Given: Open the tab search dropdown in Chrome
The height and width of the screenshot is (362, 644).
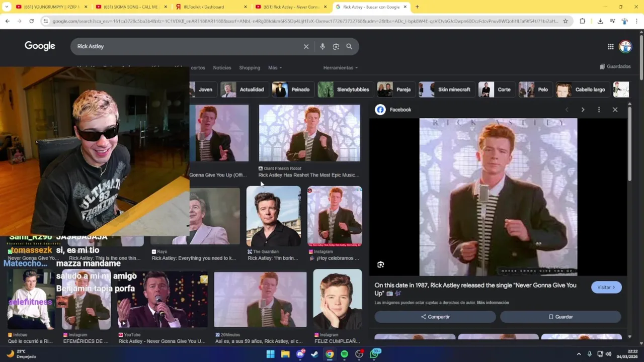Looking at the screenshot, I should click(7, 7).
